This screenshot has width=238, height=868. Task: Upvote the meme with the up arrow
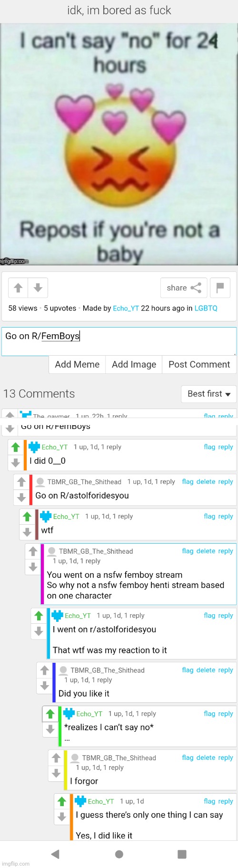coord(18,288)
